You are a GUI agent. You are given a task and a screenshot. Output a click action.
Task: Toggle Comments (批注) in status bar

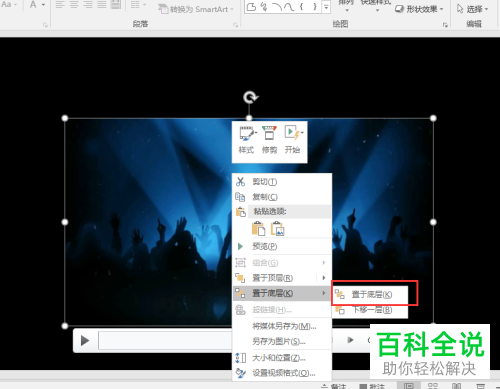[372, 386]
